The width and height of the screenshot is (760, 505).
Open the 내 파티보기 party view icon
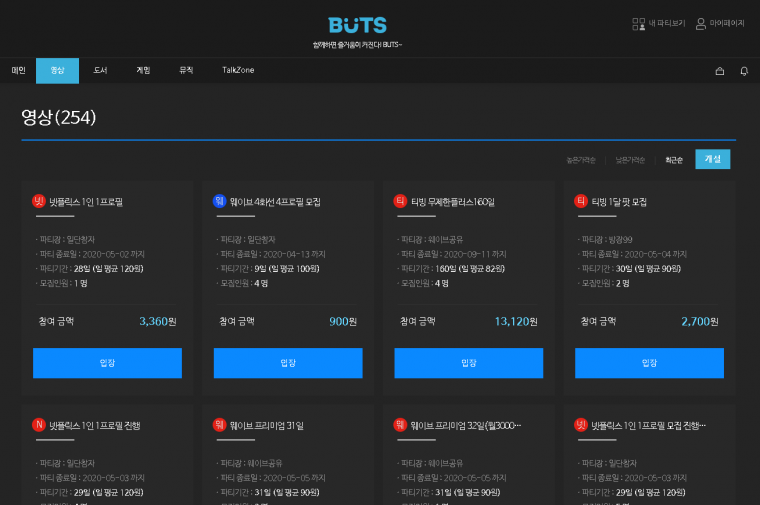point(639,23)
